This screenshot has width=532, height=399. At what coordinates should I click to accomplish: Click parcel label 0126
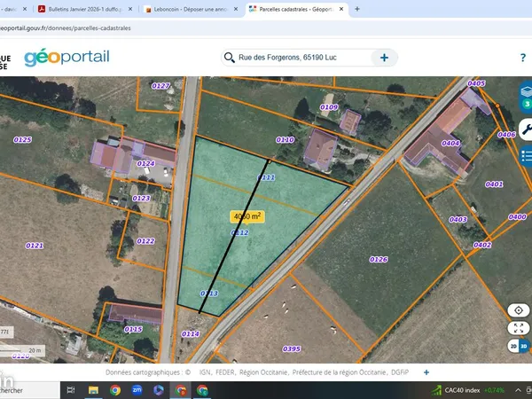tap(379, 260)
